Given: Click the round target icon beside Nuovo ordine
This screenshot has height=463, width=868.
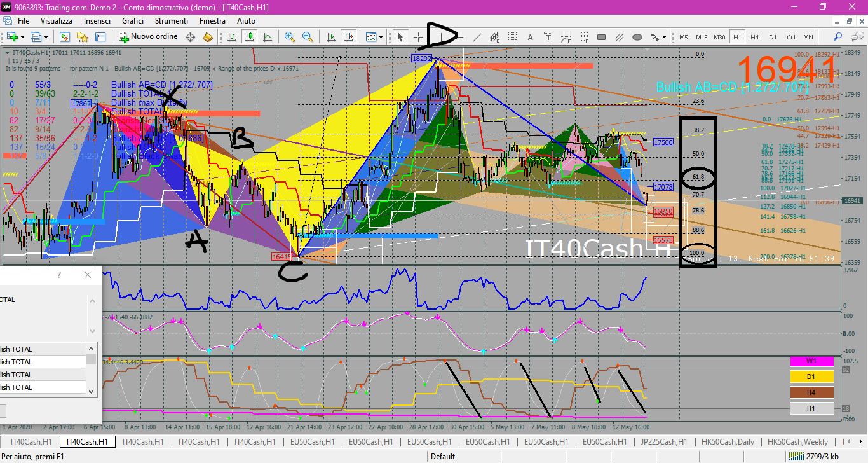Looking at the screenshot, I should click(190, 37).
